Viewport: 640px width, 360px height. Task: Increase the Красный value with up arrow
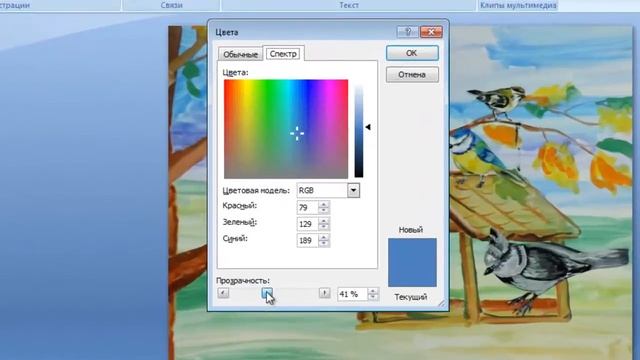[x=324, y=204]
